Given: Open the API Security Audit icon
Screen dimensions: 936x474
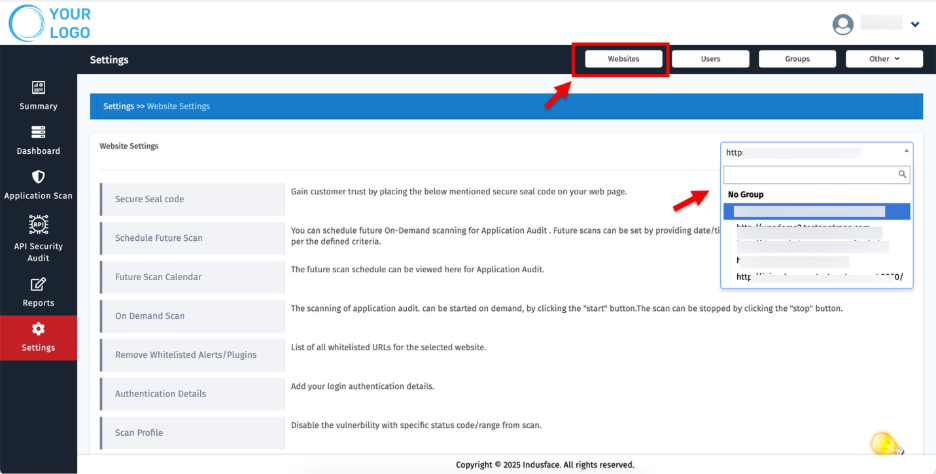Looking at the screenshot, I should (x=38, y=224).
